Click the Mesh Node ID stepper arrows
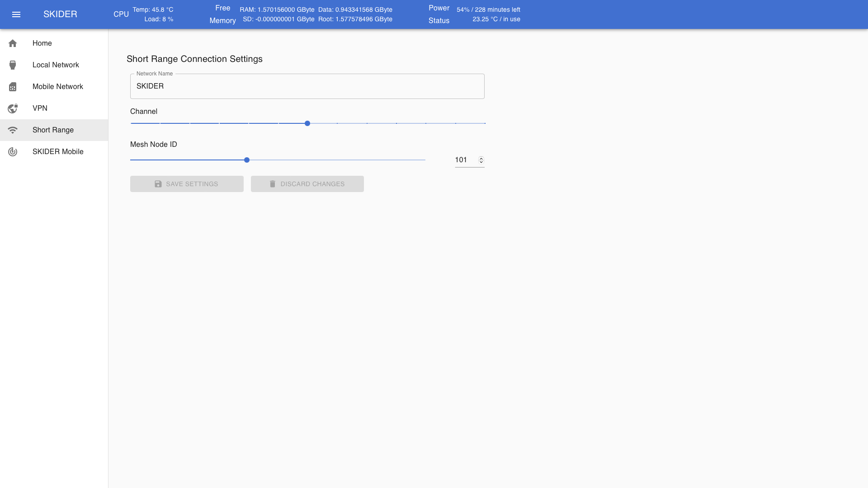868x488 pixels. [481, 160]
